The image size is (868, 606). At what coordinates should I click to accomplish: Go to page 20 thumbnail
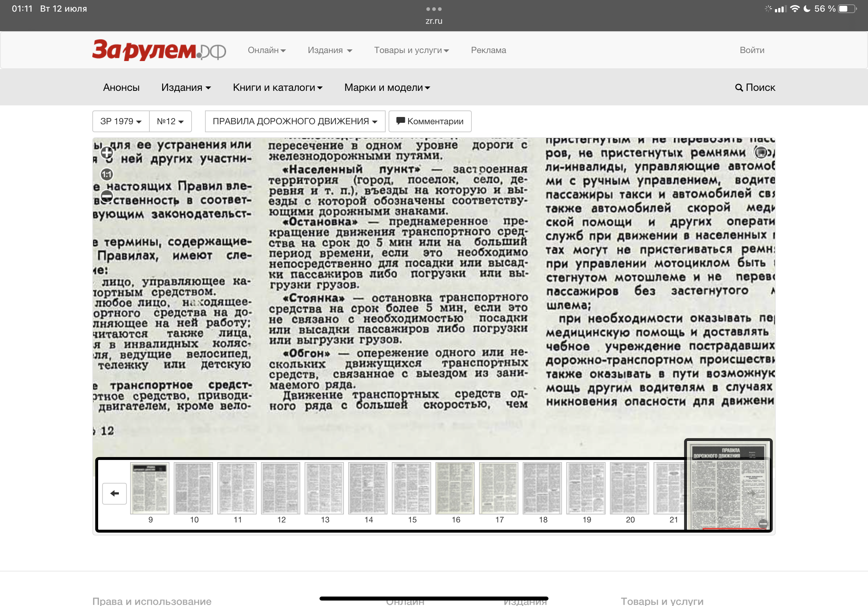click(x=630, y=488)
